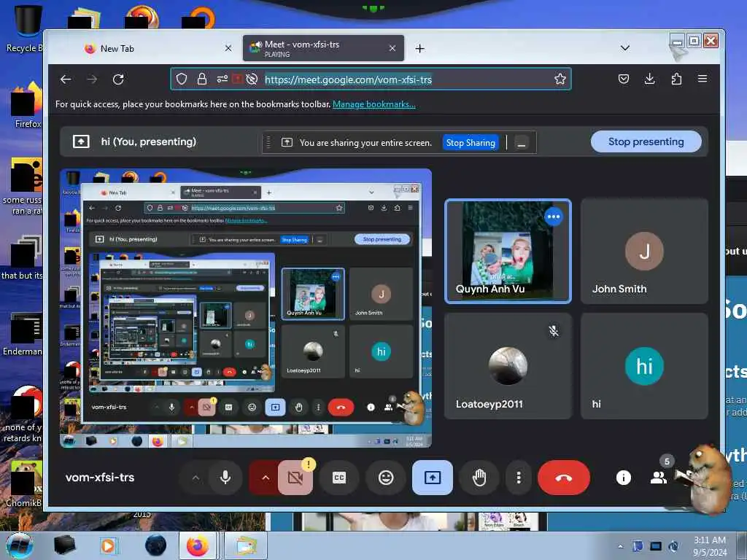Show the participants people panel

pyautogui.click(x=659, y=478)
